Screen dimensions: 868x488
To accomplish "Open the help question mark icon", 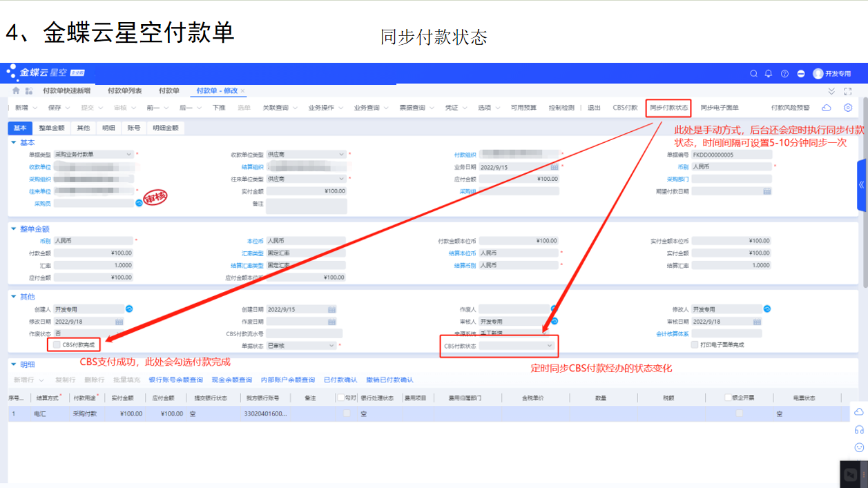I will click(x=784, y=73).
